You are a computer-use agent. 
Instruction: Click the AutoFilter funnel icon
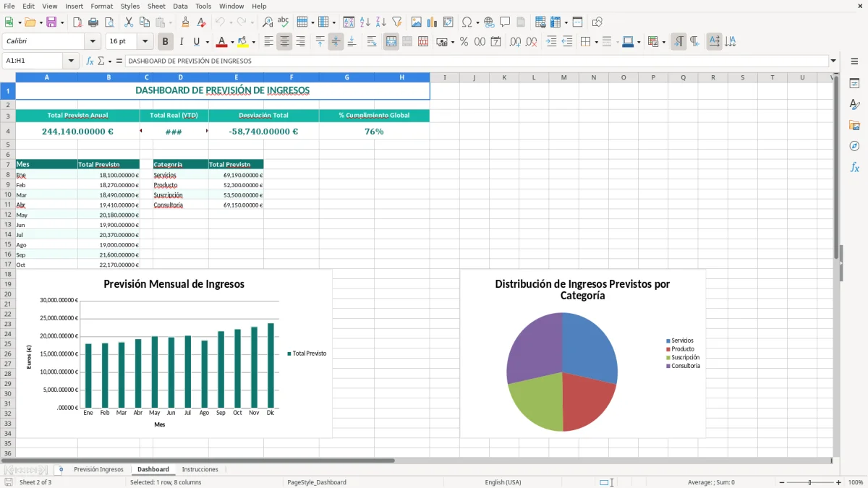[396, 22]
